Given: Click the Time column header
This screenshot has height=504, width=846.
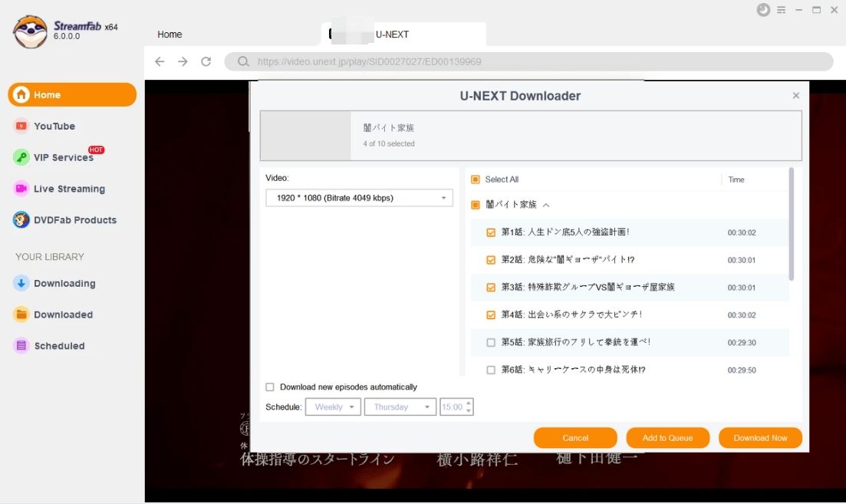Looking at the screenshot, I should [x=736, y=180].
